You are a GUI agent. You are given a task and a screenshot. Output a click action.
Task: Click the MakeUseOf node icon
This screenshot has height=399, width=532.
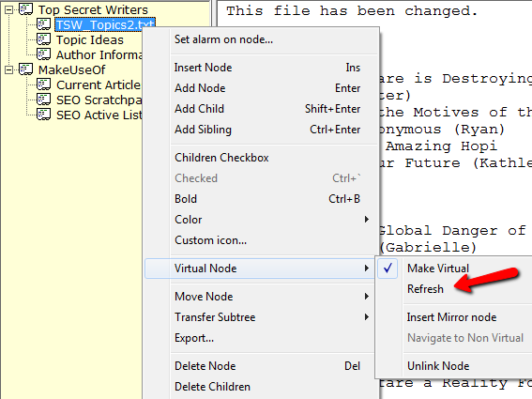click(x=25, y=69)
